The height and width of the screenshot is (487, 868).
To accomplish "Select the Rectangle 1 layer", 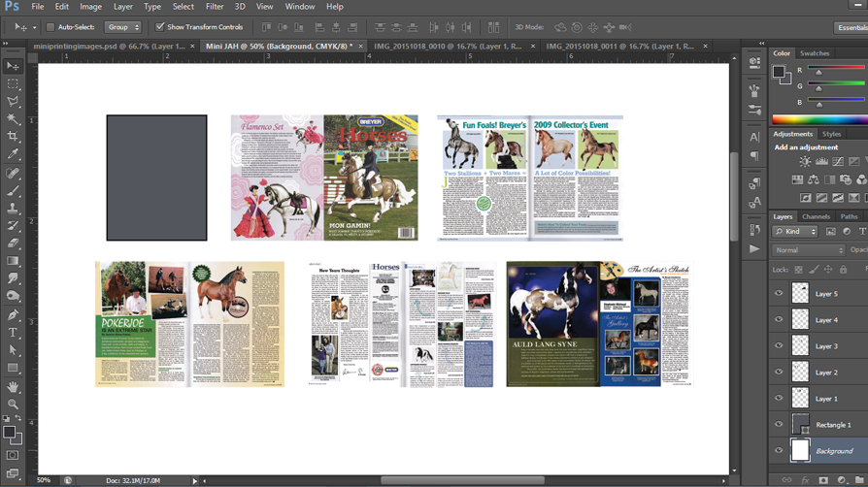I will pyautogui.click(x=832, y=425).
